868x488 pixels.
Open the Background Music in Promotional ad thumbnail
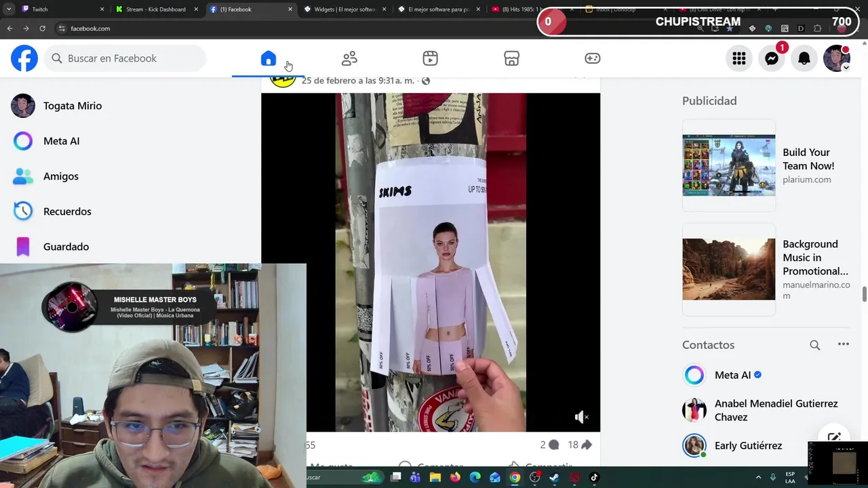[728, 269]
